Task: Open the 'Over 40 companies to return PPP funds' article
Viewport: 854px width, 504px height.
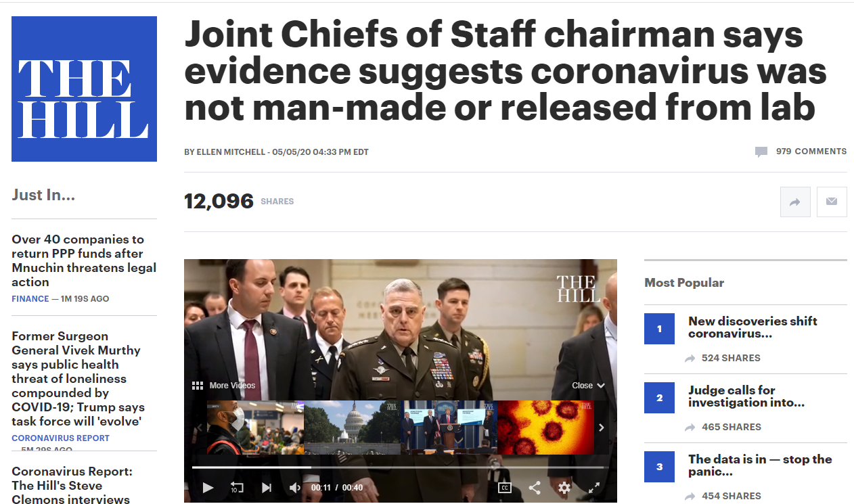Action: pyautogui.click(x=84, y=260)
